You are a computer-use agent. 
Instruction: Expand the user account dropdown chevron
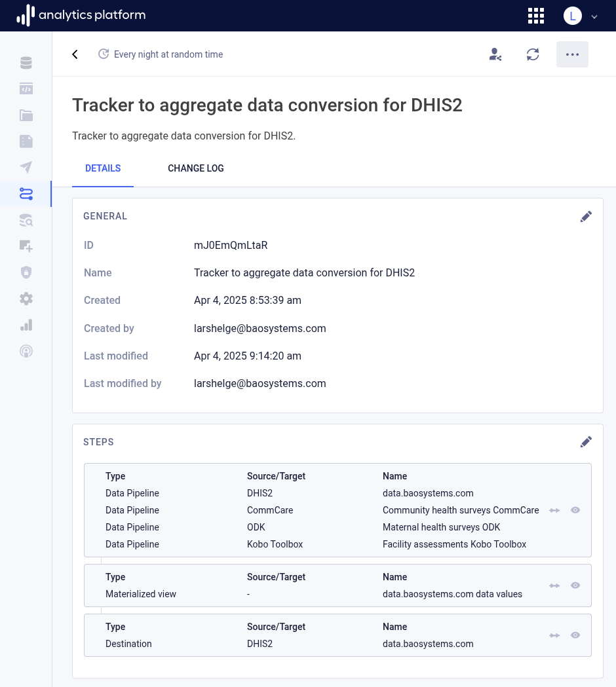594,16
